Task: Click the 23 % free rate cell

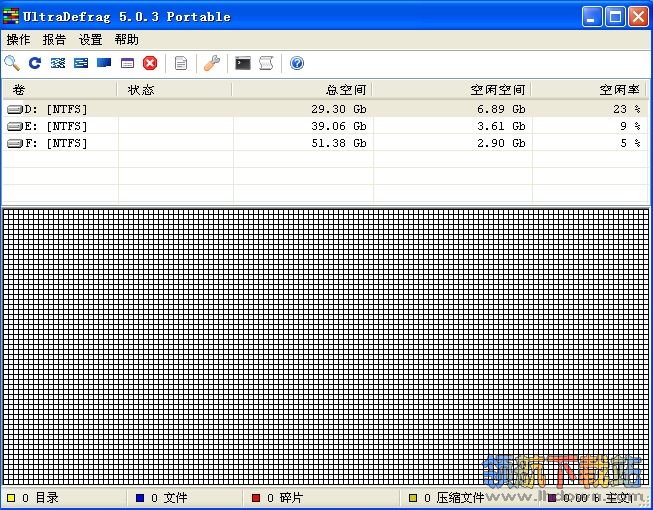Action: pyautogui.click(x=627, y=109)
